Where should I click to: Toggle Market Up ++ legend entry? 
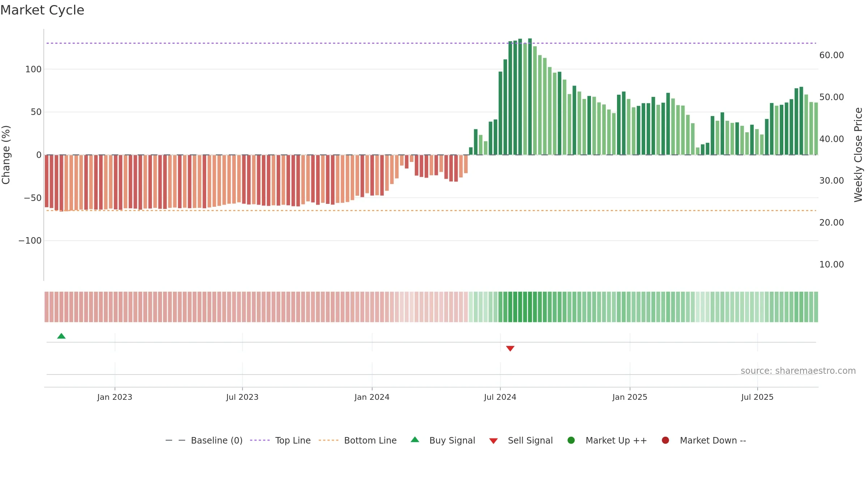607,441
